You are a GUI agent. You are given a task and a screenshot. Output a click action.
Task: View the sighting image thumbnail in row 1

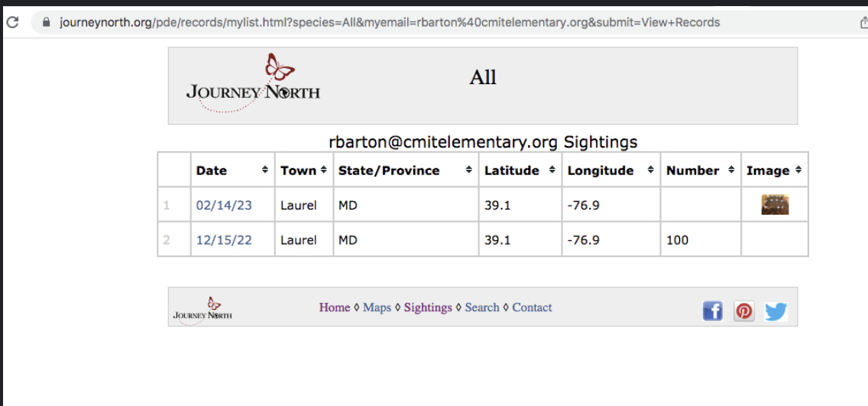(x=775, y=205)
